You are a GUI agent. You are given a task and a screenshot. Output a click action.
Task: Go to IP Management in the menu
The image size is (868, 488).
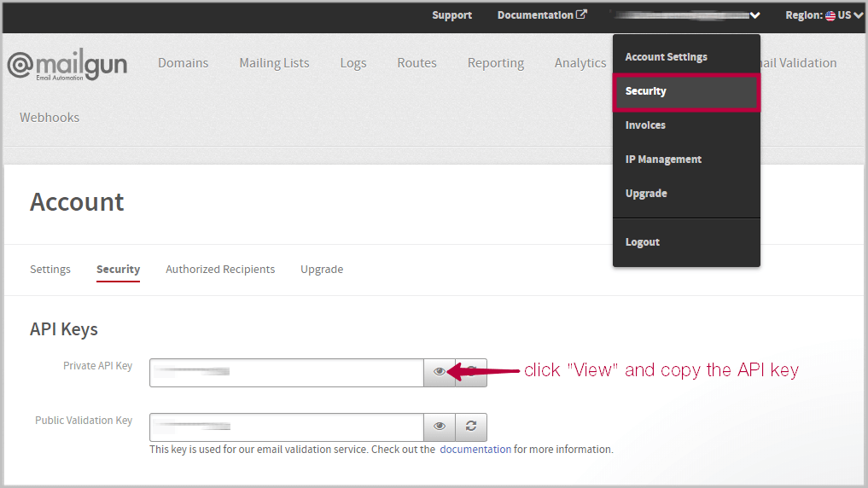tap(663, 160)
